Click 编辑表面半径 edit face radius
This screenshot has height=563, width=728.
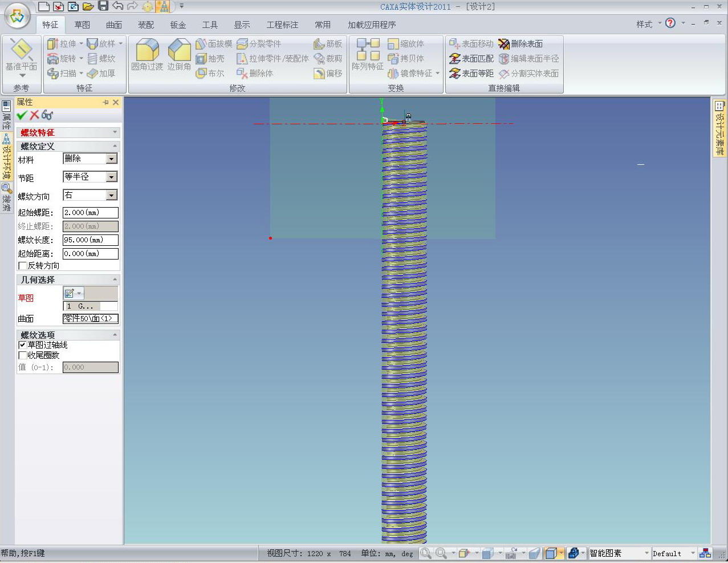[528, 59]
